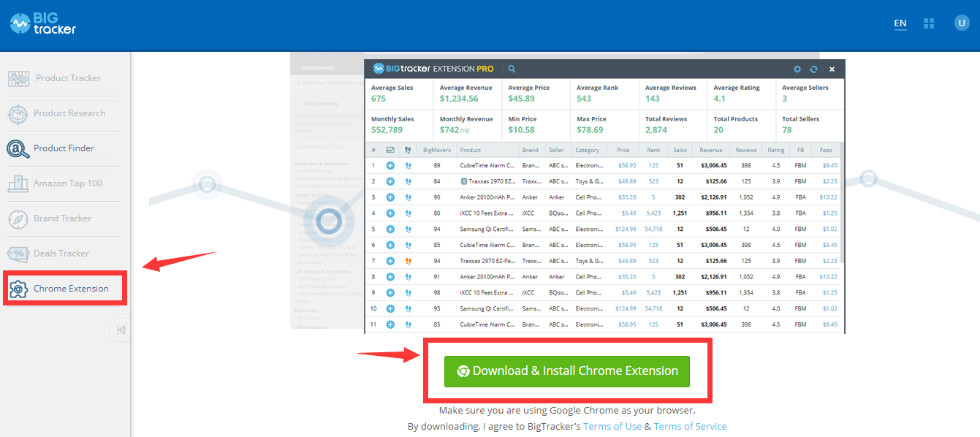
Task: Click the BigTracker Extension PRO title logo
Action: coord(433,69)
